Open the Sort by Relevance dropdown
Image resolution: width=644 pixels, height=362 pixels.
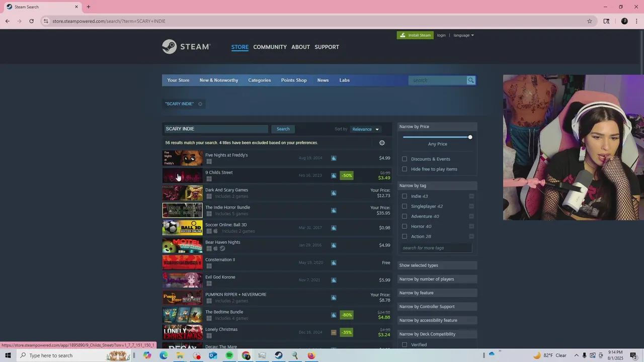(365, 129)
